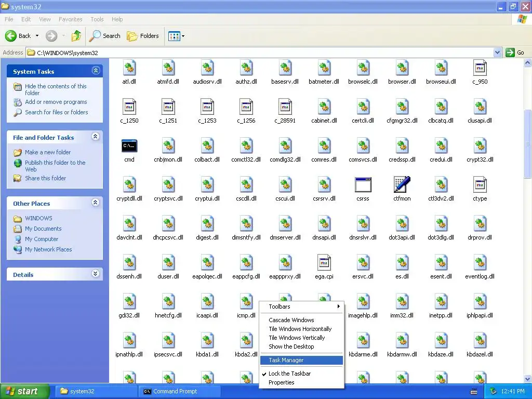Choose Show the Desktop

point(302,347)
